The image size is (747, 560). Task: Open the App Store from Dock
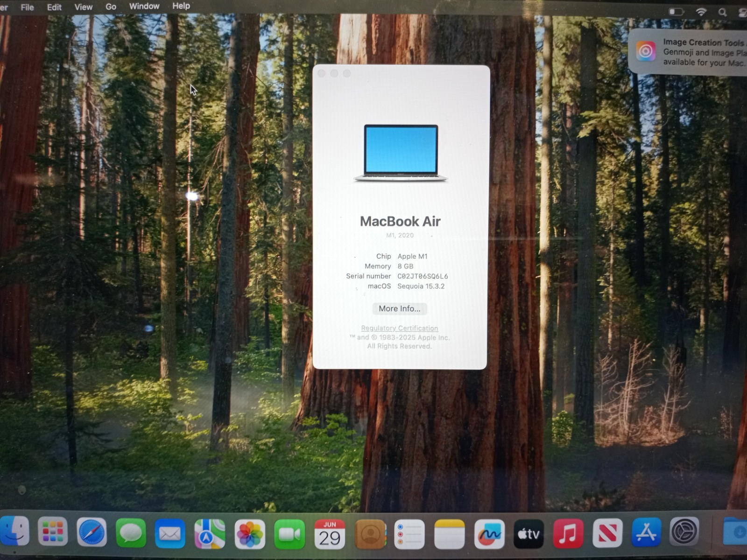pyautogui.click(x=646, y=532)
